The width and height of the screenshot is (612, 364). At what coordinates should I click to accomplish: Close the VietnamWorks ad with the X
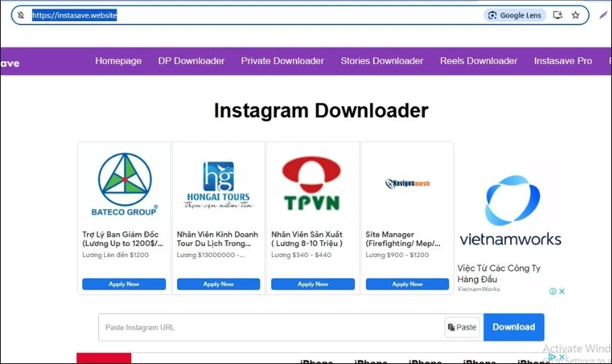pyautogui.click(x=562, y=291)
